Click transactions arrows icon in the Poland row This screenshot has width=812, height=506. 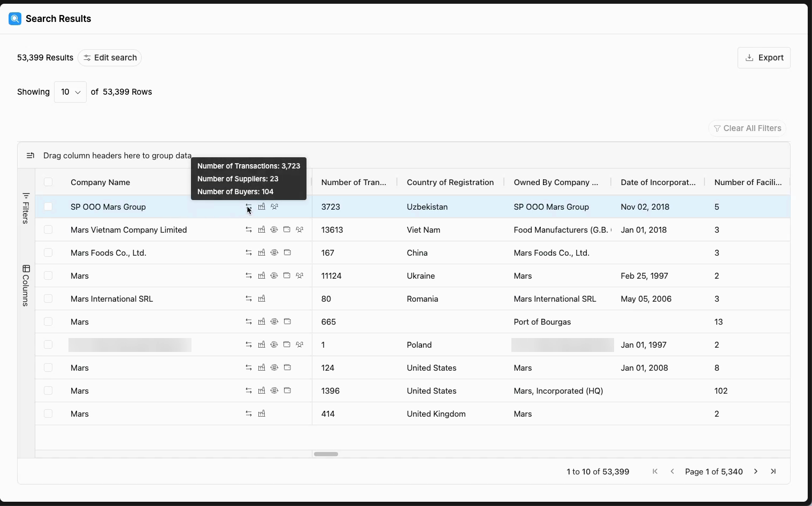point(249,344)
